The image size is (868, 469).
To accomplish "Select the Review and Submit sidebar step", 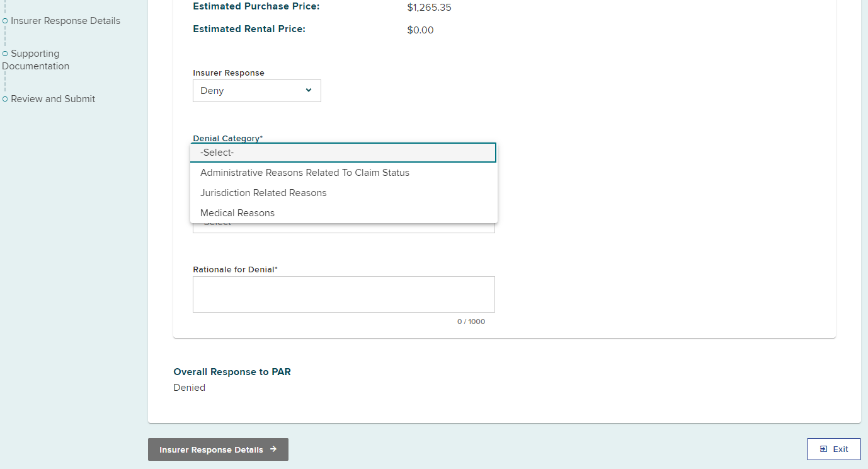I will [53, 98].
